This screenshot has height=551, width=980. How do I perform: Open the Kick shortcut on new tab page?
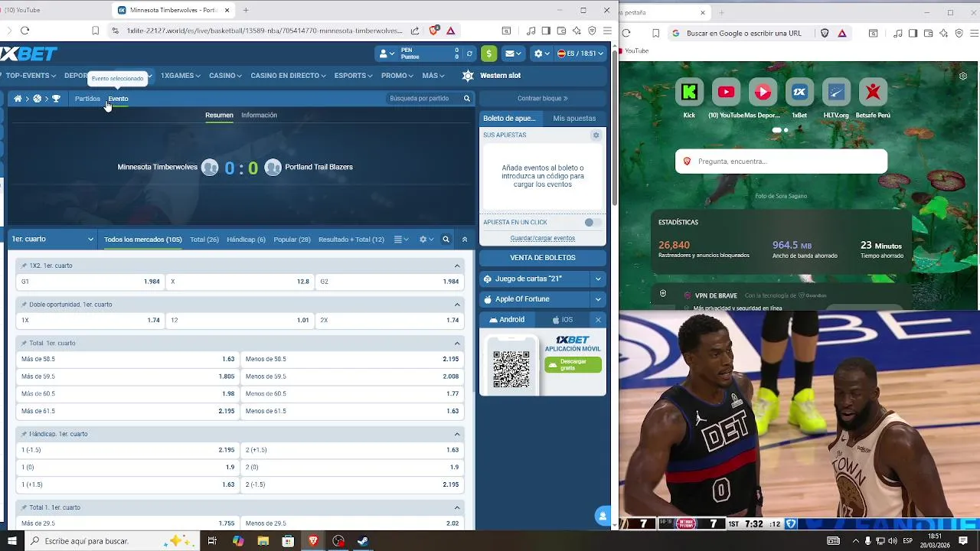689,92
